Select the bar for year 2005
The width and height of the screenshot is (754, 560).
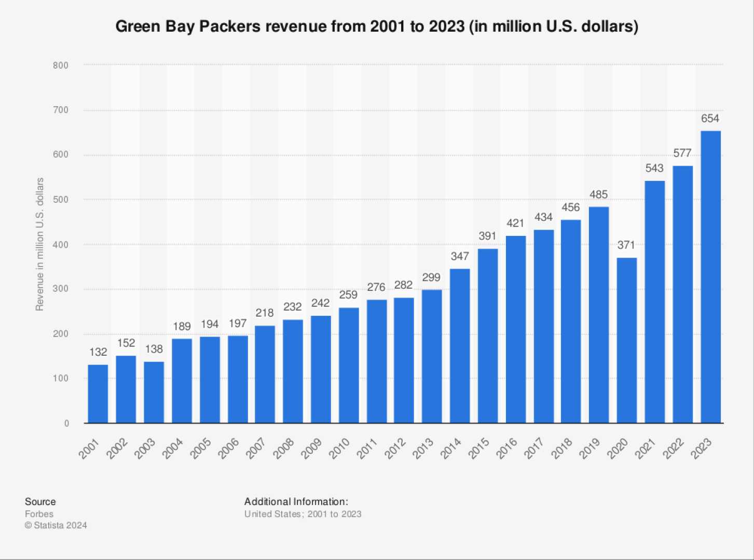[210, 380]
